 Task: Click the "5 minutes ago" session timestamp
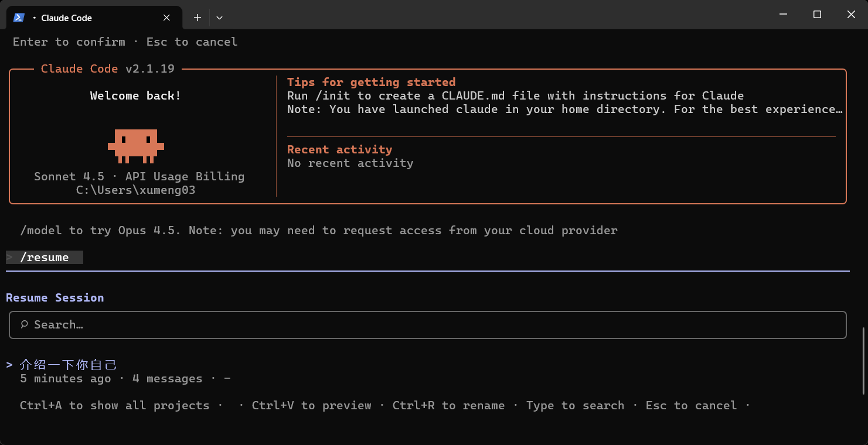[66, 379]
